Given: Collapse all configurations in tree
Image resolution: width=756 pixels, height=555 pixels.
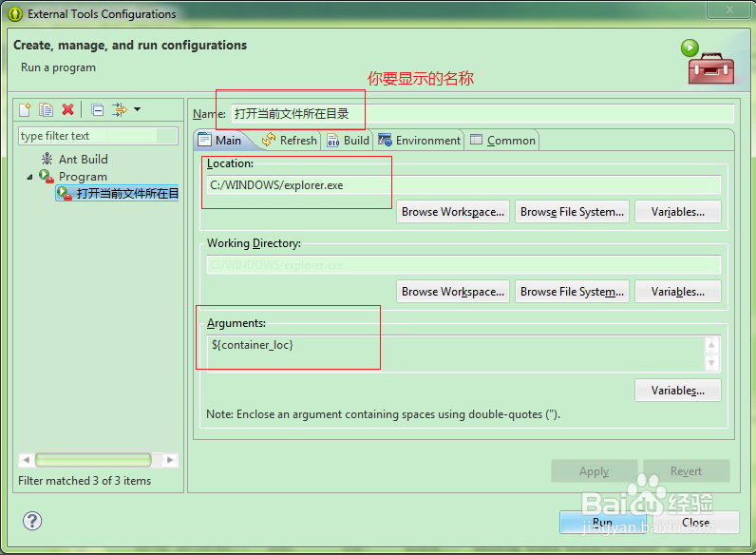Looking at the screenshot, I should (x=98, y=110).
